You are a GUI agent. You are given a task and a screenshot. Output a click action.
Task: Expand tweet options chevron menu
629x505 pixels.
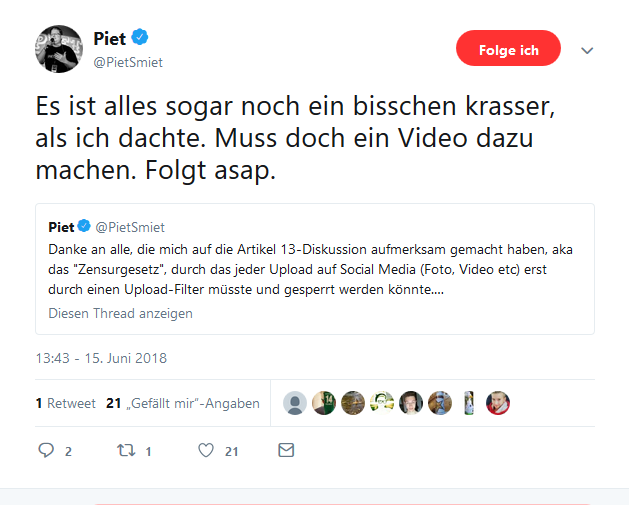587,51
